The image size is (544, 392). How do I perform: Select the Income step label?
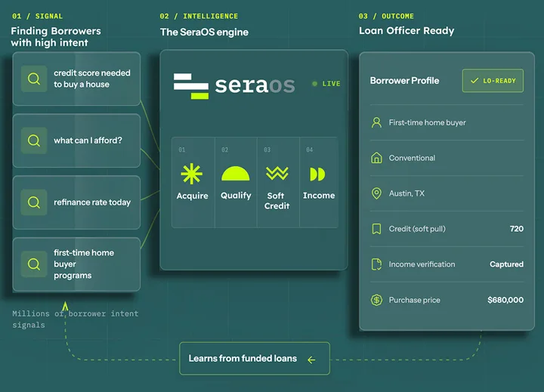click(x=319, y=196)
